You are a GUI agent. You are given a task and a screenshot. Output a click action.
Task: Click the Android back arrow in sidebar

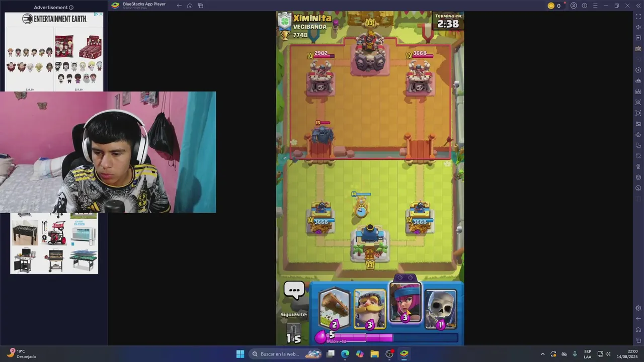(638, 319)
